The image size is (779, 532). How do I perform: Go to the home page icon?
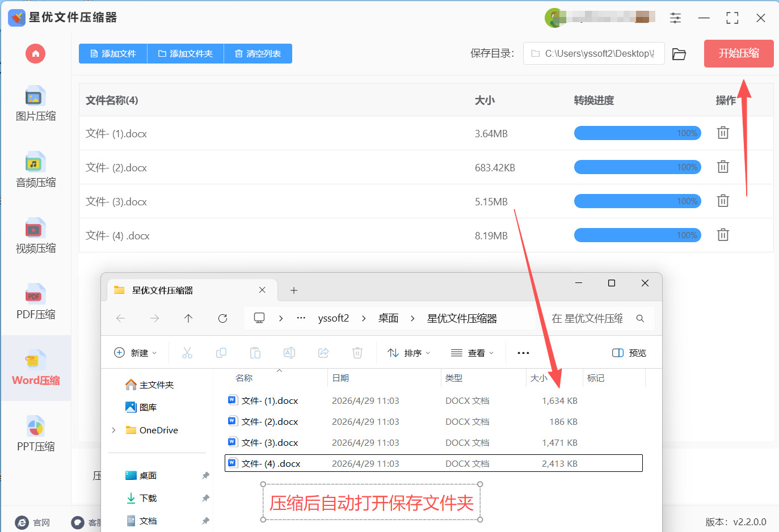tap(35, 54)
